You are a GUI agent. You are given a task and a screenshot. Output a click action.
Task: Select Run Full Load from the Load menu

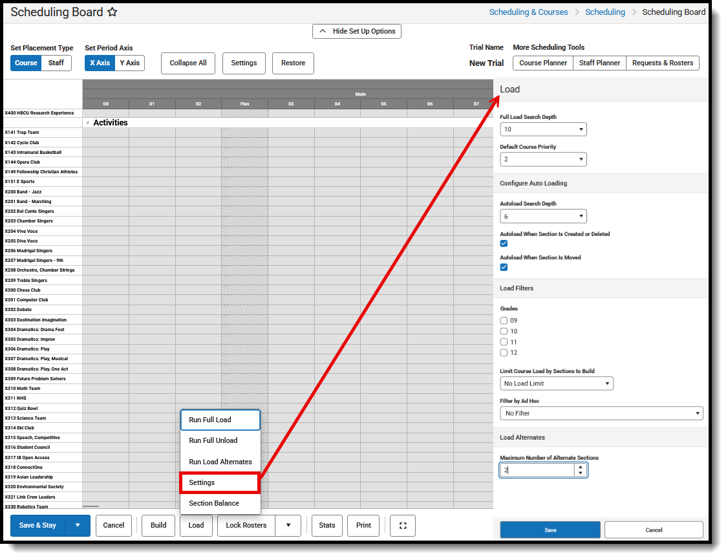220,420
